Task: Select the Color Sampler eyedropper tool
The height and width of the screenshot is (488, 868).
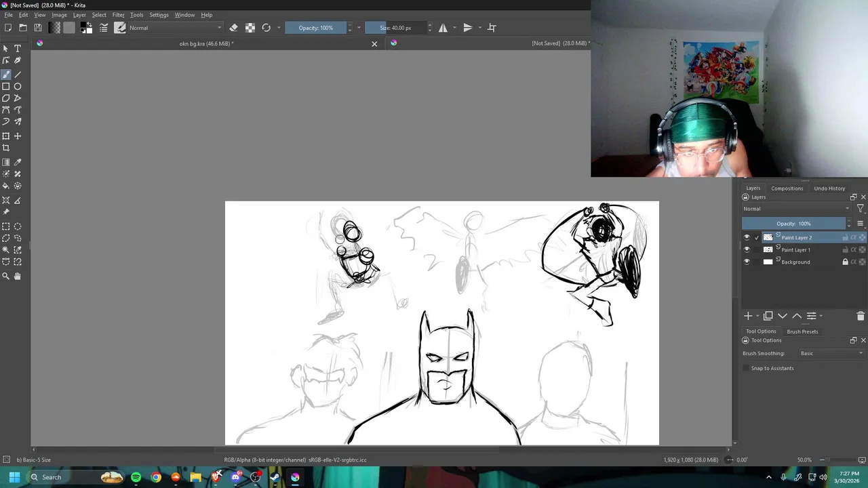Action: [x=18, y=163]
